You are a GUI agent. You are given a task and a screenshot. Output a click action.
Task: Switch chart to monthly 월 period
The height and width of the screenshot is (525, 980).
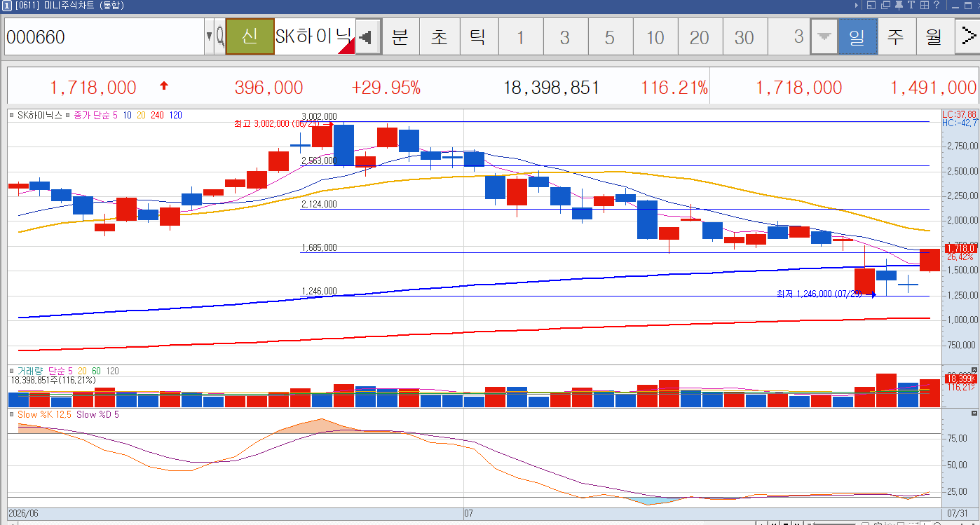coord(934,36)
